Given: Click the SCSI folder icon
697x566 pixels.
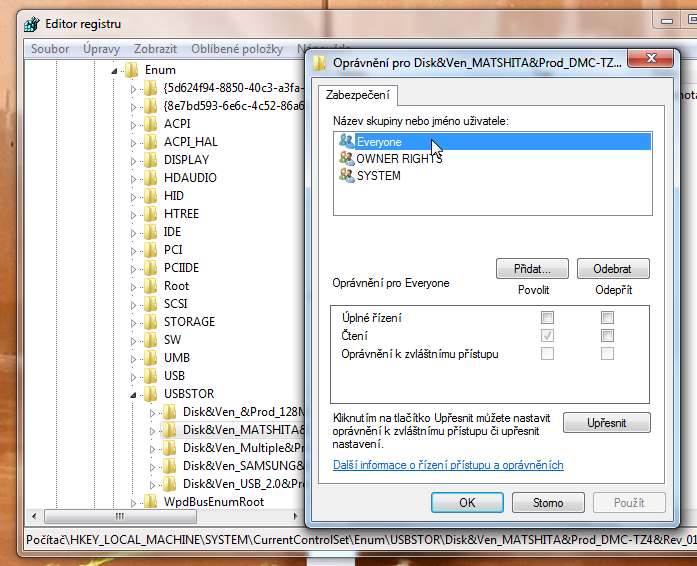Looking at the screenshot, I should [151, 304].
